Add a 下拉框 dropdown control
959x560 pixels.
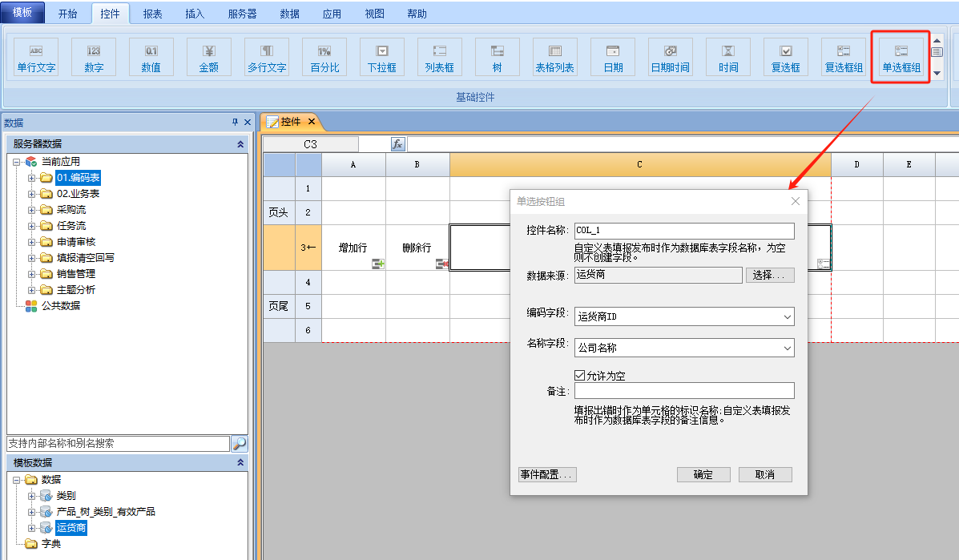(x=382, y=58)
